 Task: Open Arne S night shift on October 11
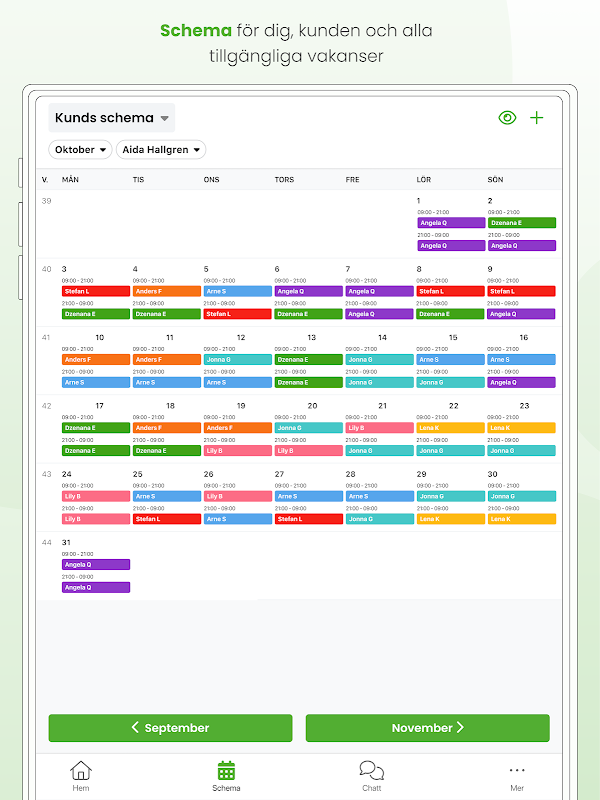click(x=167, y=382)
